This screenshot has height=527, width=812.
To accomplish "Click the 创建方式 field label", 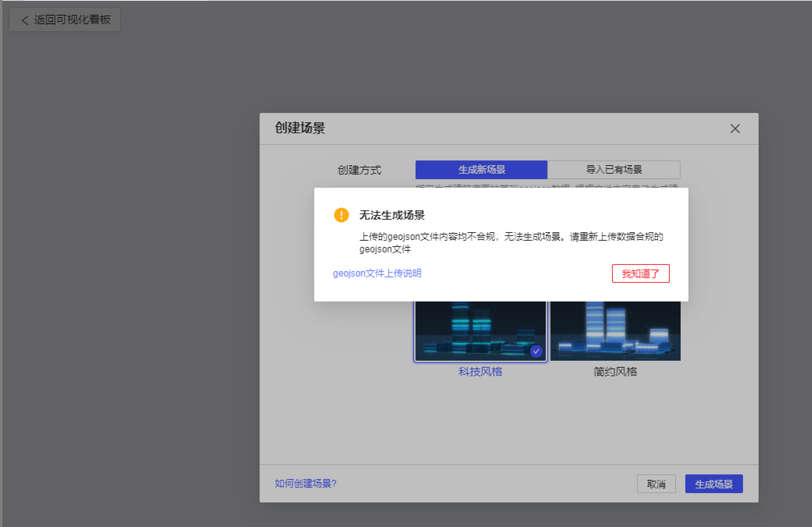I will click(359, 170).
